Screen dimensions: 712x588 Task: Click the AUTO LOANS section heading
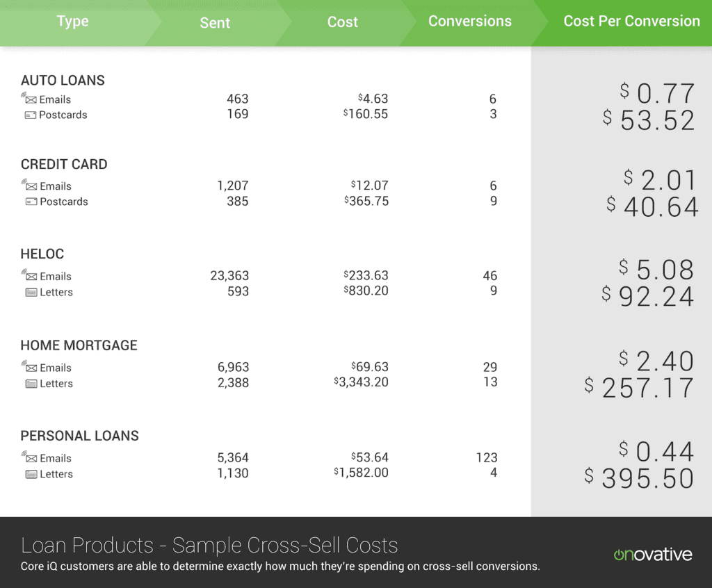[63, 81]
